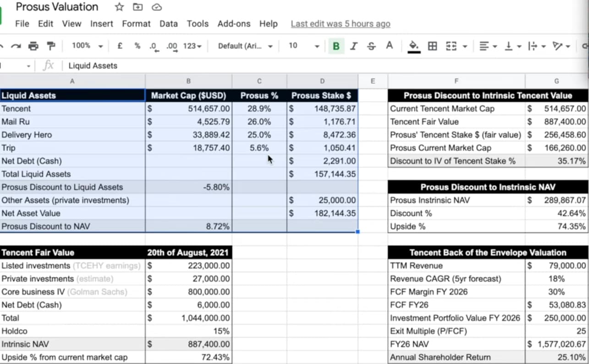Click decrease decimal places icon
589x364 pixels.
(154, 46)
